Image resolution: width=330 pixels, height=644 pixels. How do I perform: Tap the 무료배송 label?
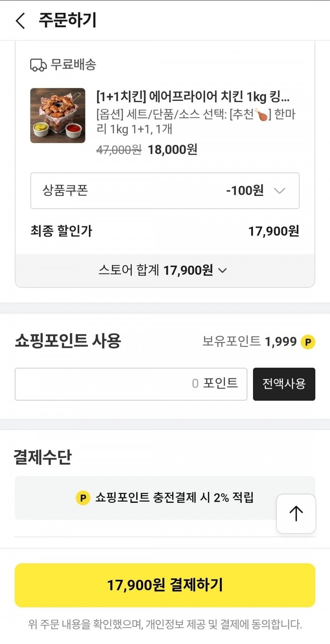pyautogui.click(x=73, y=65)
